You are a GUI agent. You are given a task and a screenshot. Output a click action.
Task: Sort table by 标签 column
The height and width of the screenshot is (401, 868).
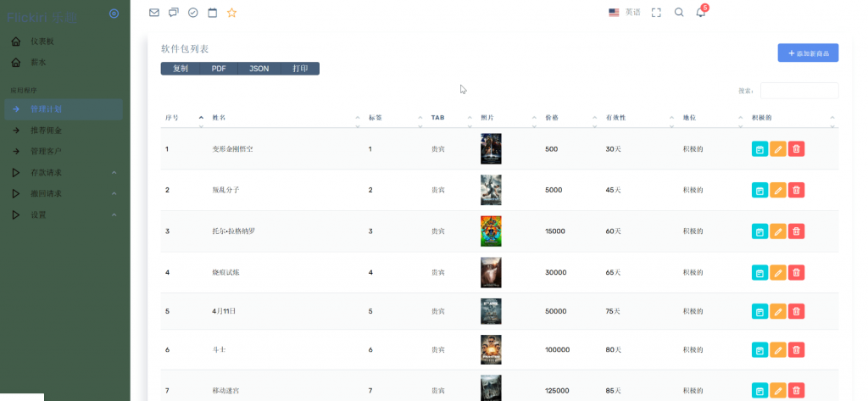[x=396, y=118]
